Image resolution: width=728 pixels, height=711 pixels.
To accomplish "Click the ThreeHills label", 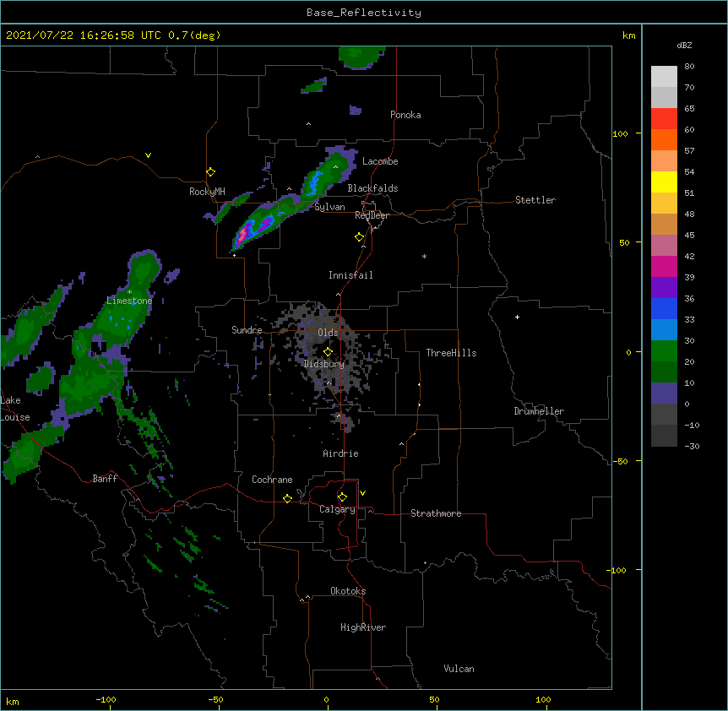I will coord(451,353).
